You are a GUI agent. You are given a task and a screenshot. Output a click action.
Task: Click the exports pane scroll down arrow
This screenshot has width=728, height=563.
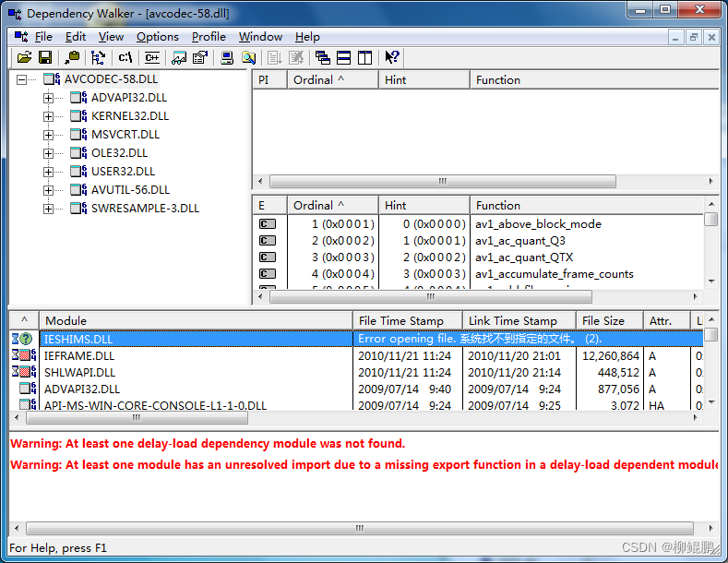[711, 281]
